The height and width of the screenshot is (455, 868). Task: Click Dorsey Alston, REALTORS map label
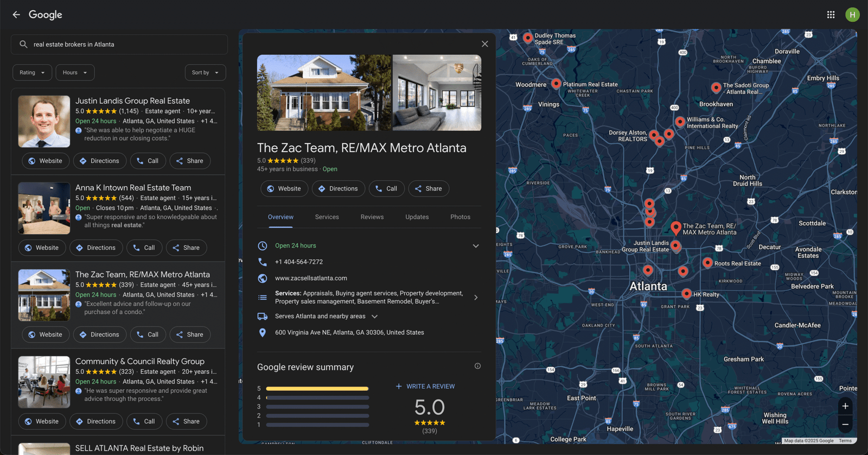(628, 136)
